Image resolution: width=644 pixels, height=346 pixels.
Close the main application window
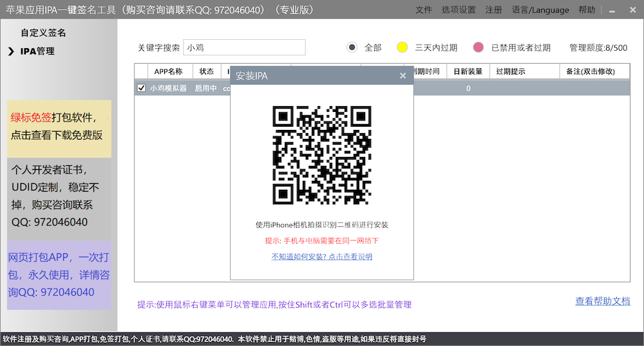click(x=633, y=10)
